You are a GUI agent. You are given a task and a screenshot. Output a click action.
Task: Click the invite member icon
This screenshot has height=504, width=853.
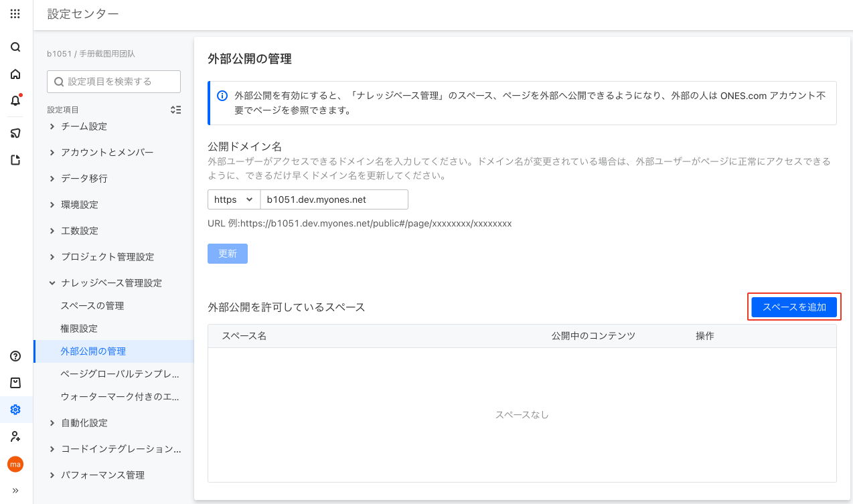[x=15, y=436]
